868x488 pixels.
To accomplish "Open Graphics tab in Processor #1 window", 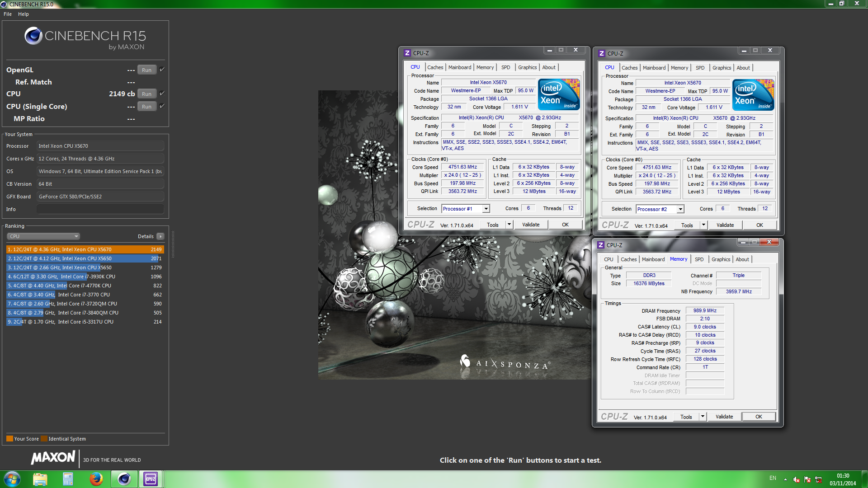I will pyautogui.click(x=527, y=67).
